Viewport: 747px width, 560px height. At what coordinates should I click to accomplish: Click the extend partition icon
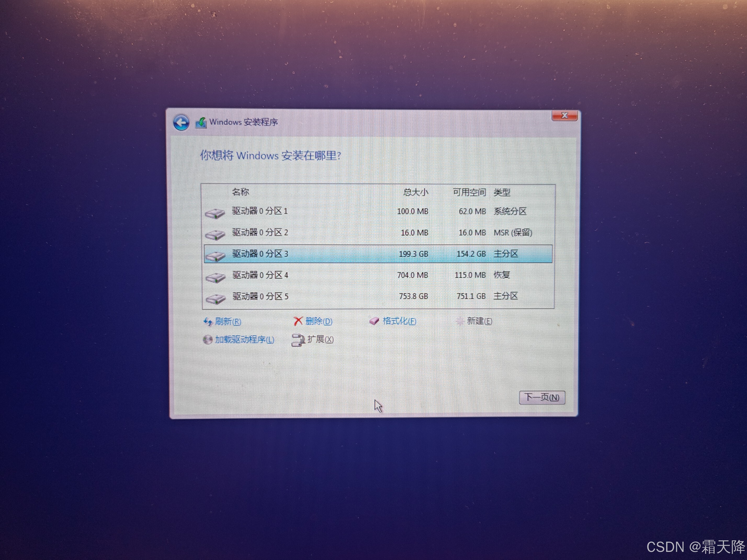click(298, 340)
